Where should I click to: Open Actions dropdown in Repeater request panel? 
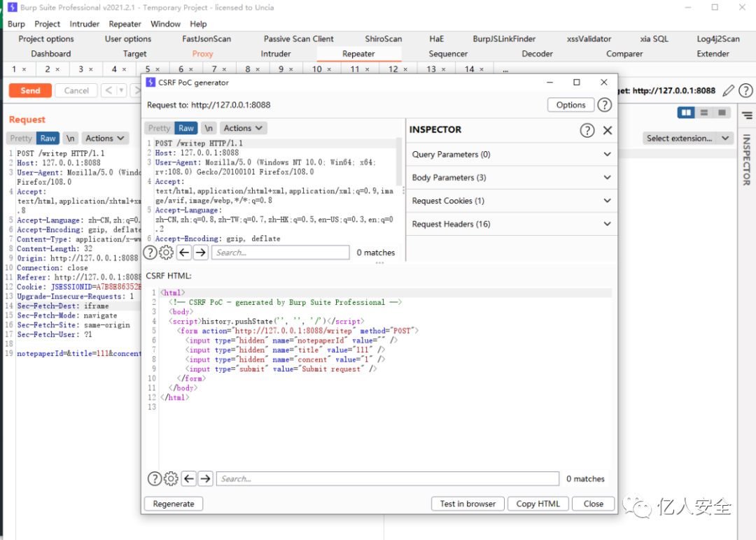[x=104, y=138]
